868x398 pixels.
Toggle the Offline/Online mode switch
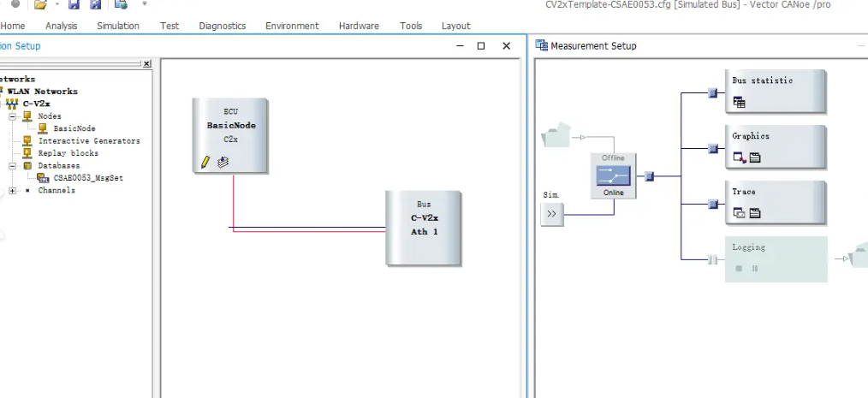[x=614, y=176]
